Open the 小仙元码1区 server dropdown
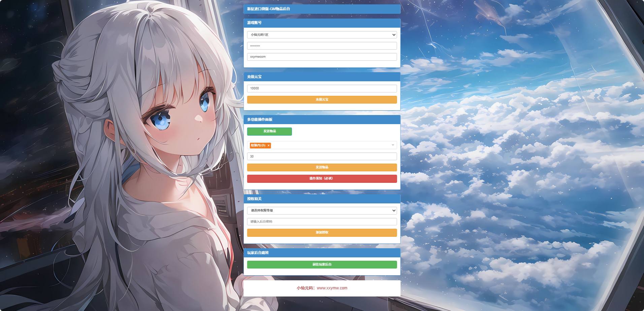Viewport: 644px width, 311px height. [322, 35]
